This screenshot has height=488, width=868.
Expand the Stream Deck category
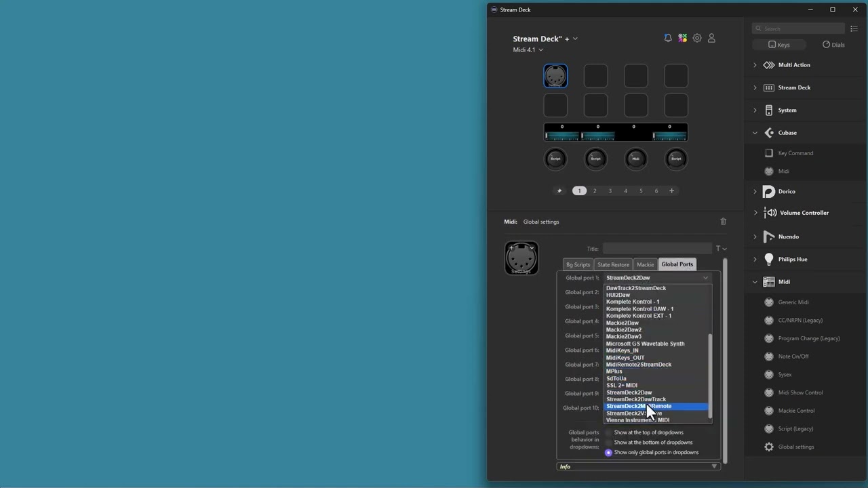755,87
